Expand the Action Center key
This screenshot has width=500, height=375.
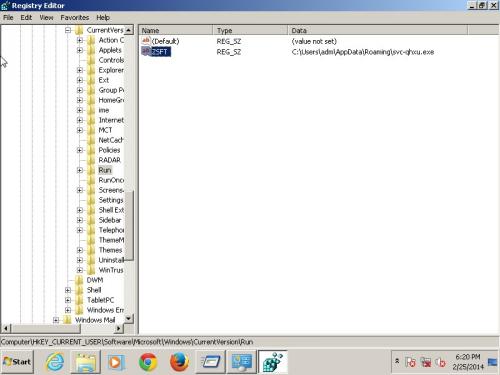tap(80, 40)
